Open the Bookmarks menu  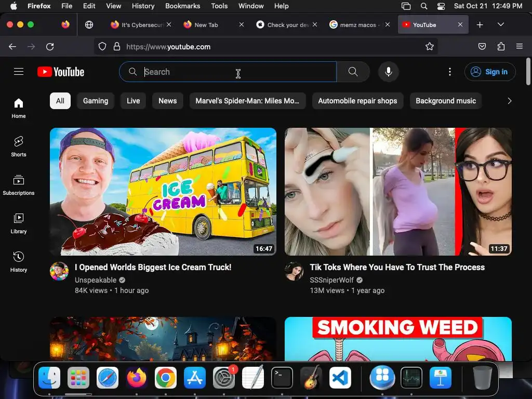pos(182,6)
